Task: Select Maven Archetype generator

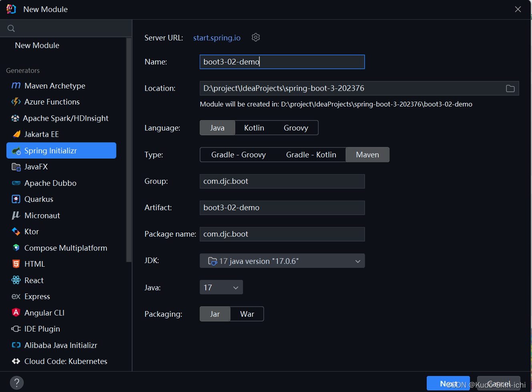Action: pos(61,86)
